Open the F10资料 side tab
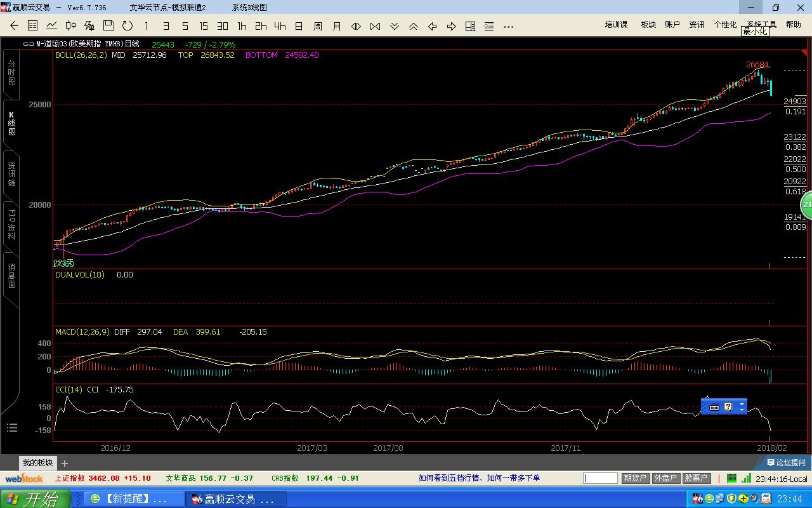 click(x=11, y=225)
